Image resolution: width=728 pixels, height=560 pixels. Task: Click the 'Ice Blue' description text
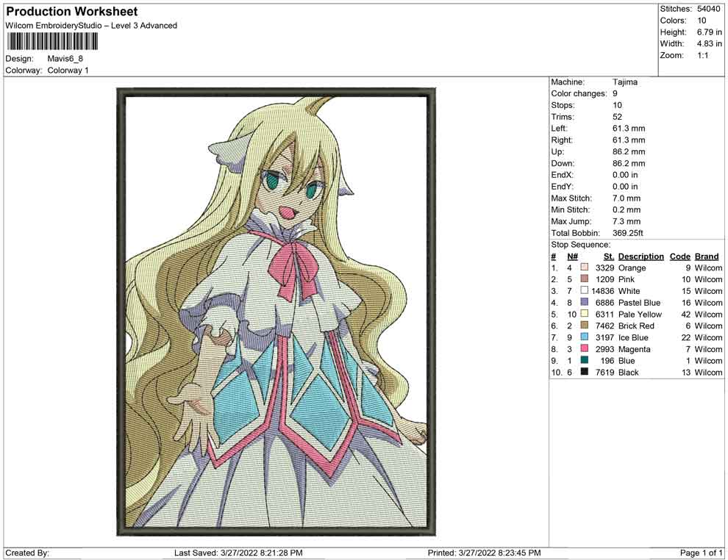[x=633, y=337]
